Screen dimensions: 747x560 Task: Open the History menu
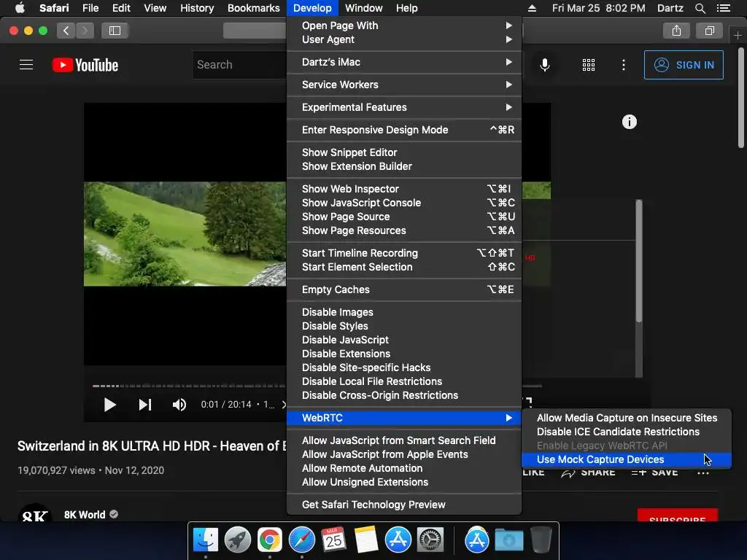point(197,8)
